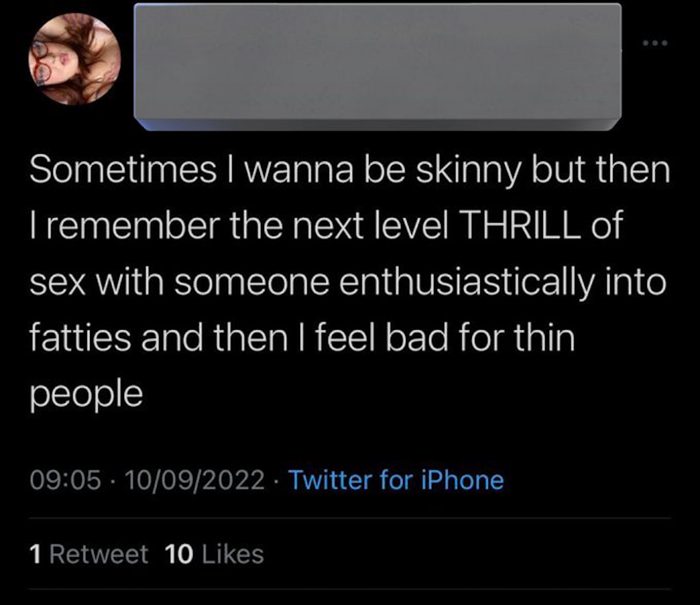Open the three-dot more options menu

655,52
